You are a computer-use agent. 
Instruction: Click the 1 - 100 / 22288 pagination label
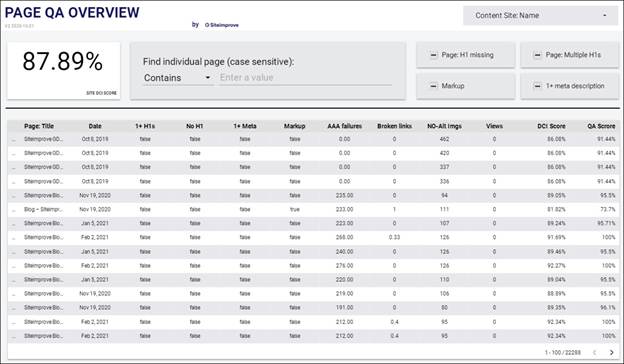tap(563, 352)
